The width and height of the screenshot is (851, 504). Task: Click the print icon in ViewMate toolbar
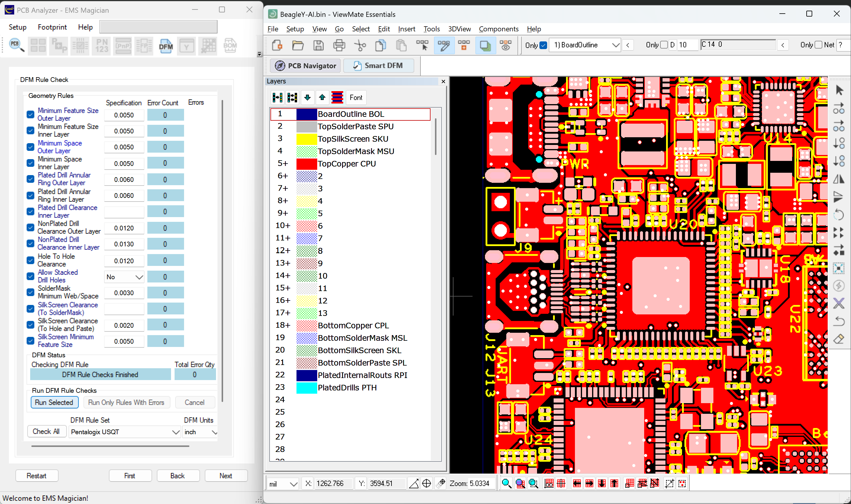[x=339, y=45]
